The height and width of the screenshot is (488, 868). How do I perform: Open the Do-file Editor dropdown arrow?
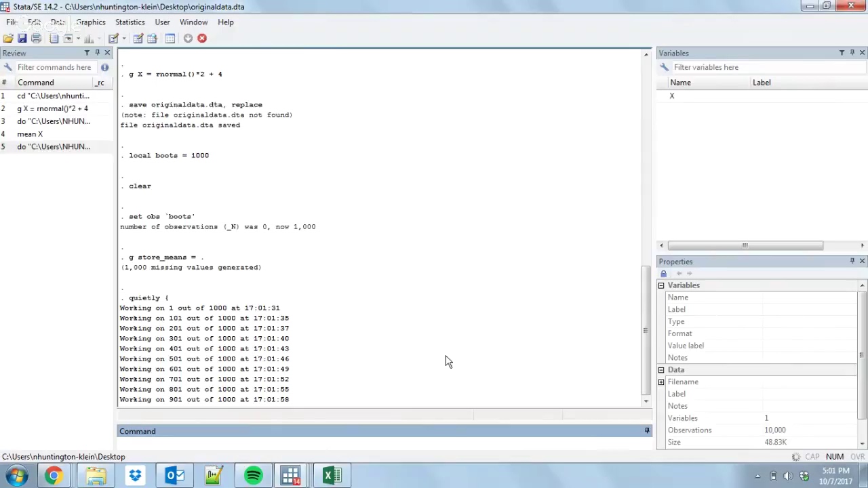click(x=124, y=39)
